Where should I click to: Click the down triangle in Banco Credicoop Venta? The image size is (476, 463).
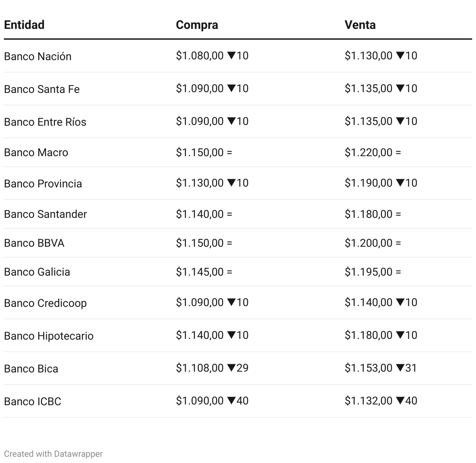click(400, 303)
